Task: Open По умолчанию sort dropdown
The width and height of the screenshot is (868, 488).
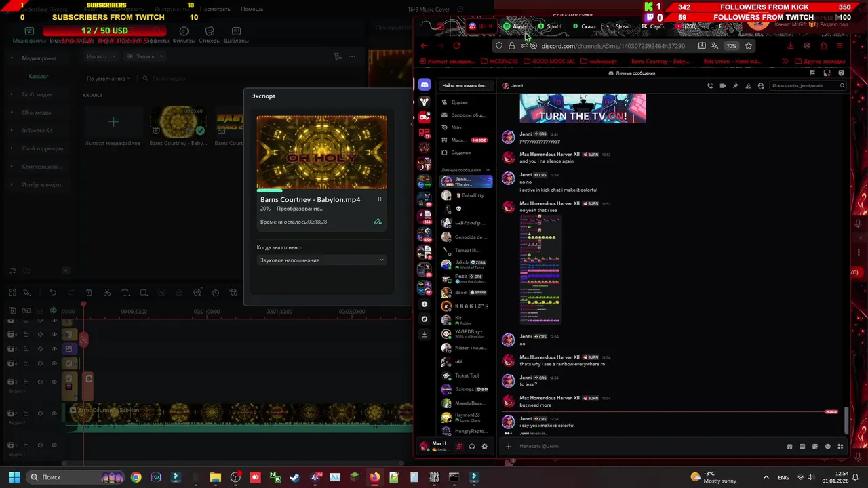Action: [x=109, y=79]
